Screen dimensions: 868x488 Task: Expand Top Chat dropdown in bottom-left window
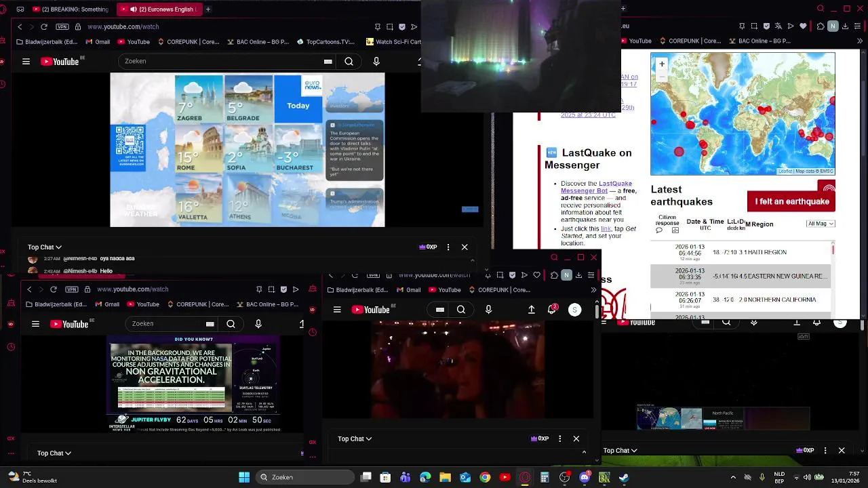tap(54, 453)
